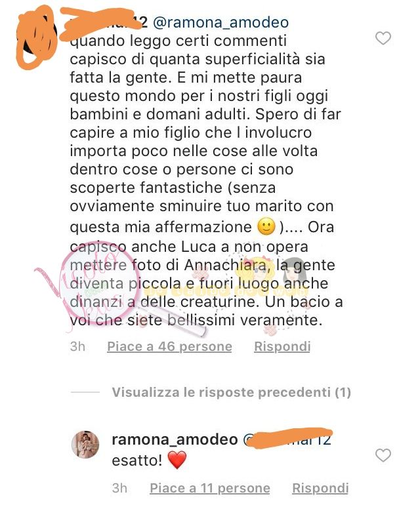This screenshot has width=420, height=505.
Task: Open the first commenter's scribbled-out avatar
Action: 37,37
